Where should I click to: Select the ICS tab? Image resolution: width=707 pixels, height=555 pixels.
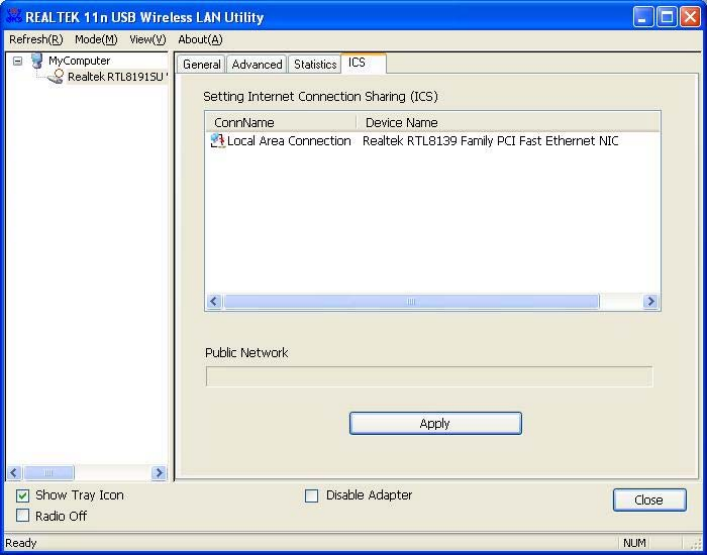pyautogui.click(x=363, y=63)
